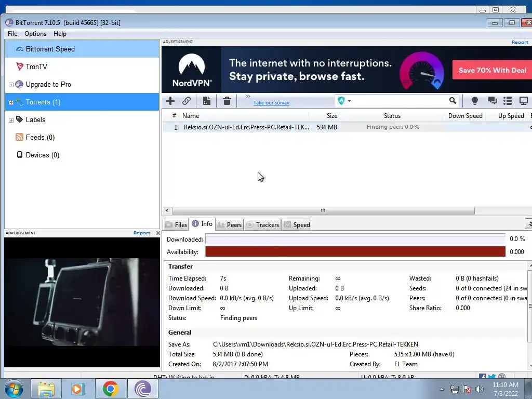Select the Reksio.si.OZN torrent row
The height and width of the screenshot is (399, 532).
click(x=347, y=127)
